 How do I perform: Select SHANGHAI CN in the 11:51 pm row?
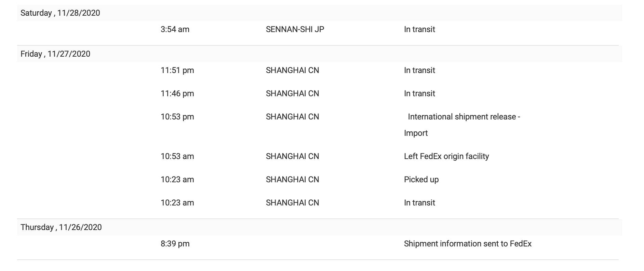292,70
